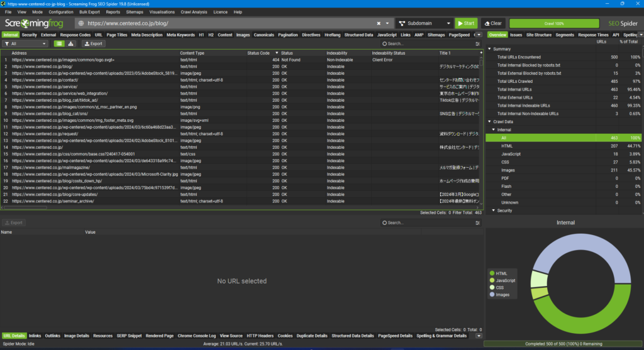Click the upper table search field
Image resolution: width=644 pixels, height=350 pixels.
click(427, 43)
